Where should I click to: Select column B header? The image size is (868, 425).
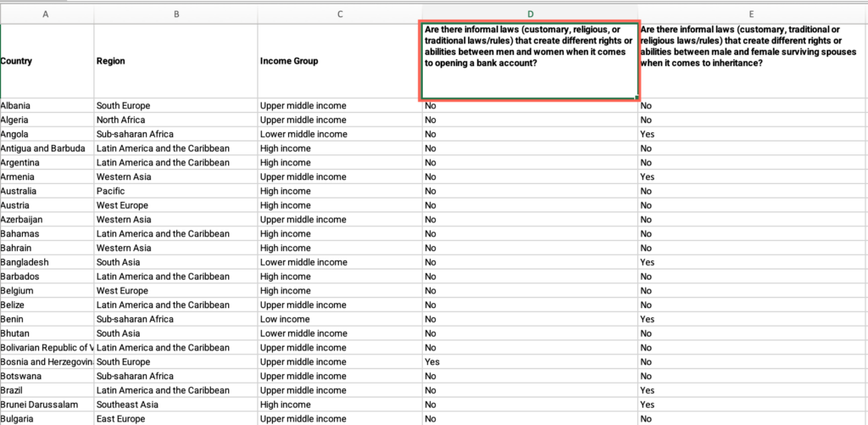pos(176,15)
